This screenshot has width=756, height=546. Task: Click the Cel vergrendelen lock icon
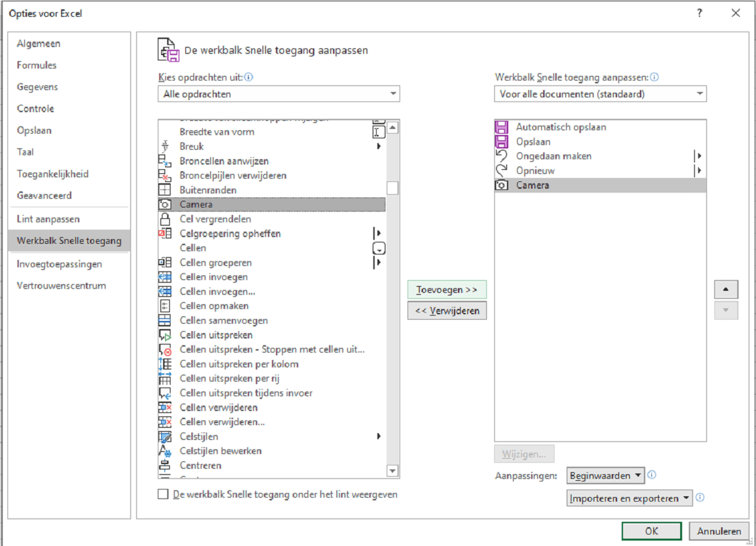coord(165,219)
